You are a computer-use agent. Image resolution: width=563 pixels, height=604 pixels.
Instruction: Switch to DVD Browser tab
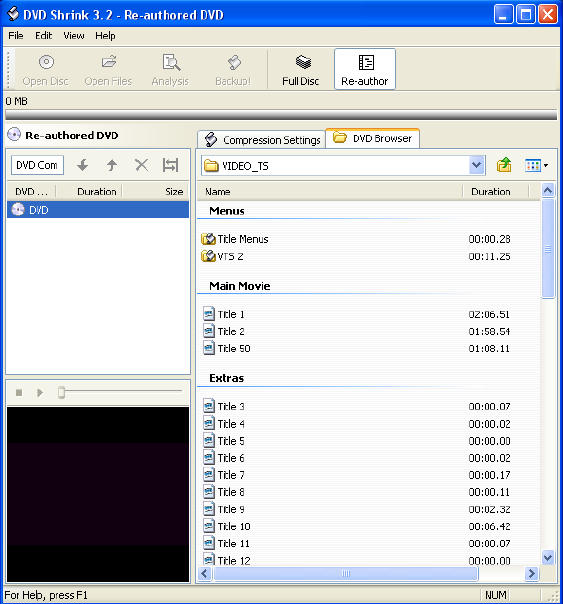click(x=372, y=138)
